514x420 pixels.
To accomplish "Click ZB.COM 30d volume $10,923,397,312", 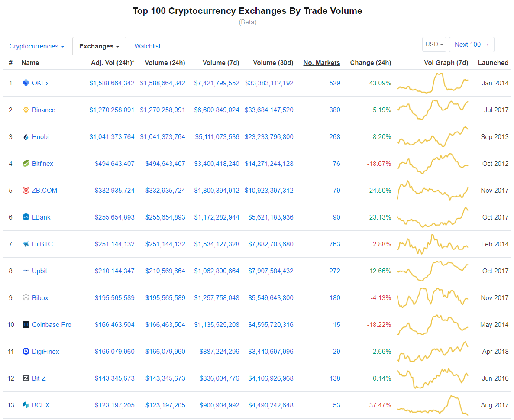I will click(269, 190).
